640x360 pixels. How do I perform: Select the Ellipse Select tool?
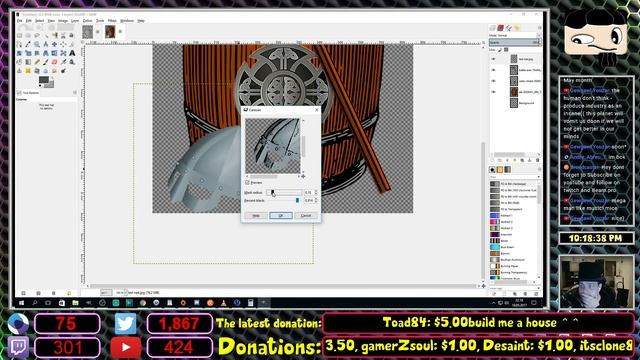coord(28,36)
